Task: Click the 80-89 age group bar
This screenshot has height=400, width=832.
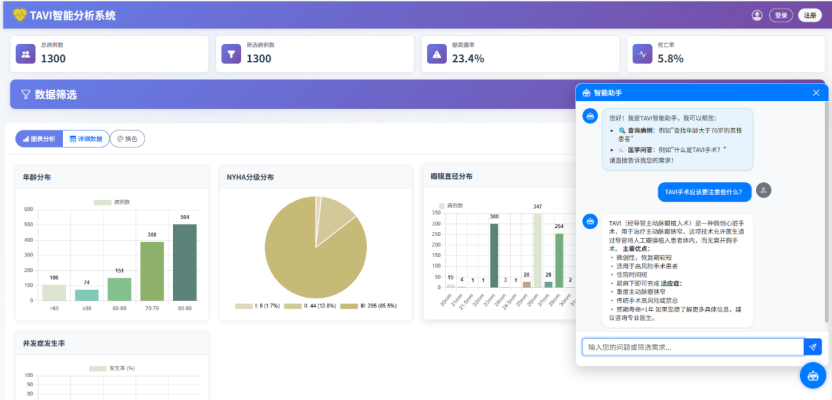Action: coord(185,262)
